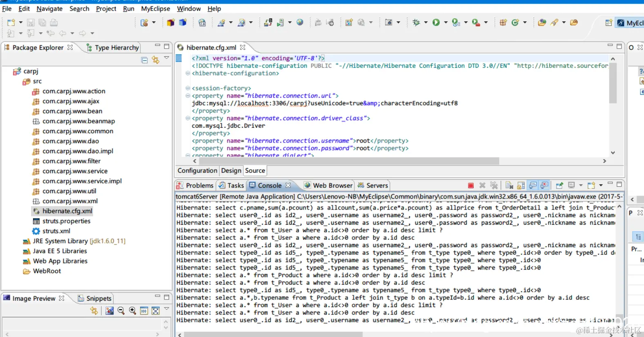Select com.carpj.www.action package
644x337 pixels.
(x=69, y=92)
